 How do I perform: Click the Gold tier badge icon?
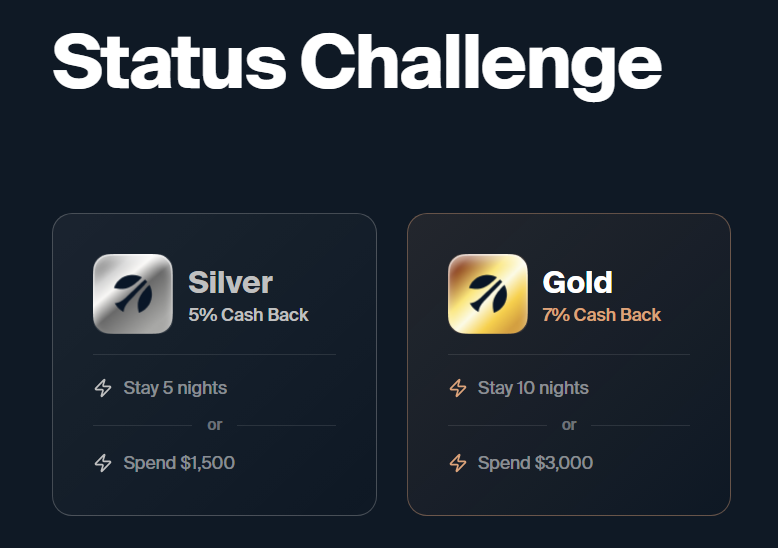click(488, 294)
